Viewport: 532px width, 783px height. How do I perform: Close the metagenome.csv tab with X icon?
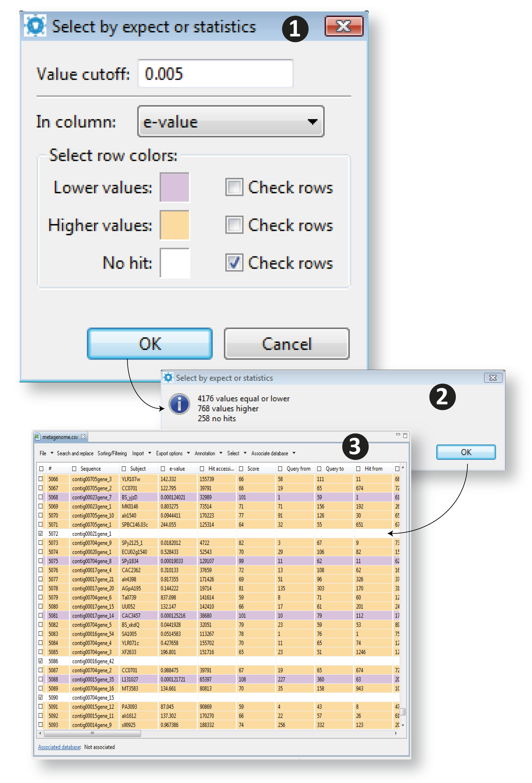coord(83,437)
